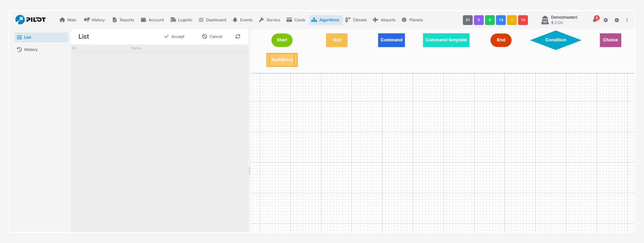Pick the red End block shape
644x243 pixels.
pyautogui.click(x=501, y=40)
